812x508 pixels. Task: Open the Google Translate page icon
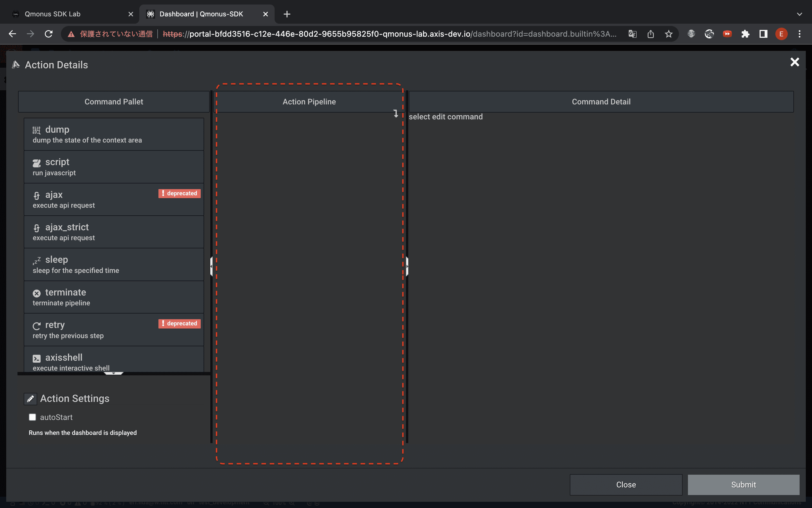632,34
